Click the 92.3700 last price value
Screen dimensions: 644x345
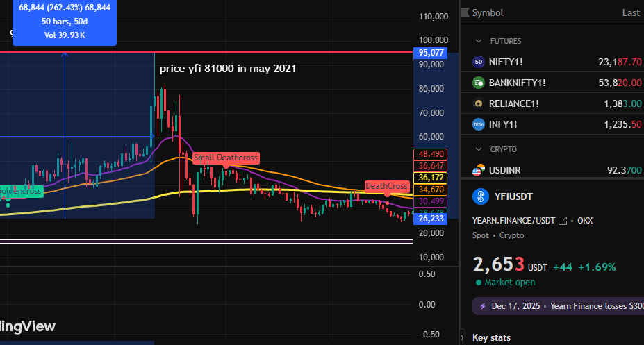point(625,170)
